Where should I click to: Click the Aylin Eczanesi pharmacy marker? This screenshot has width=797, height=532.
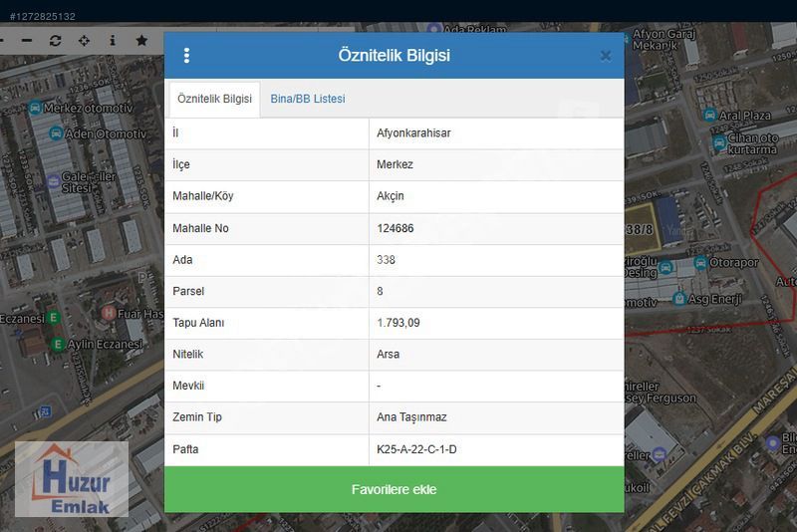(58, 344)
